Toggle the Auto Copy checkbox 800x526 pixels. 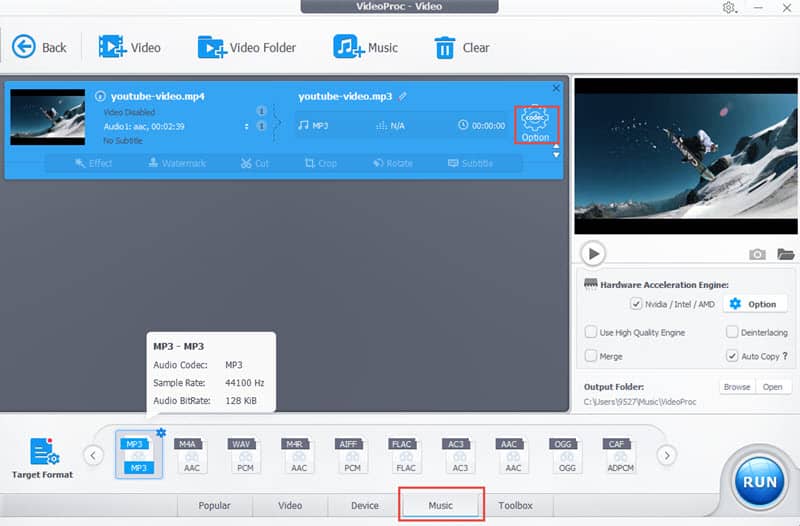tap(732, 356)
